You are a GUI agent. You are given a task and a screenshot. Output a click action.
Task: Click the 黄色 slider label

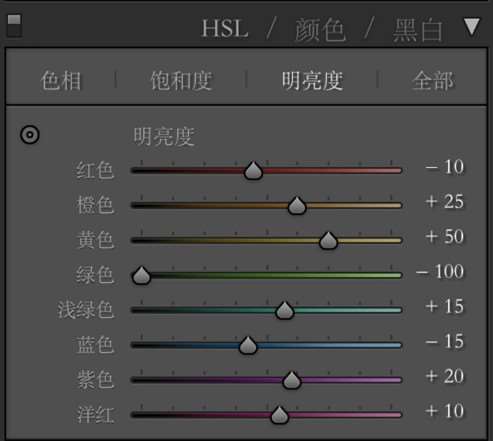(95, 240)
